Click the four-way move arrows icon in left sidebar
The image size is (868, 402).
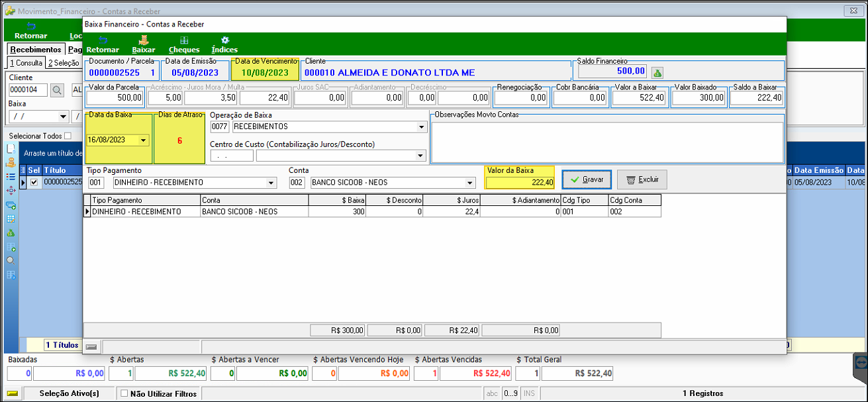[11, 191]
